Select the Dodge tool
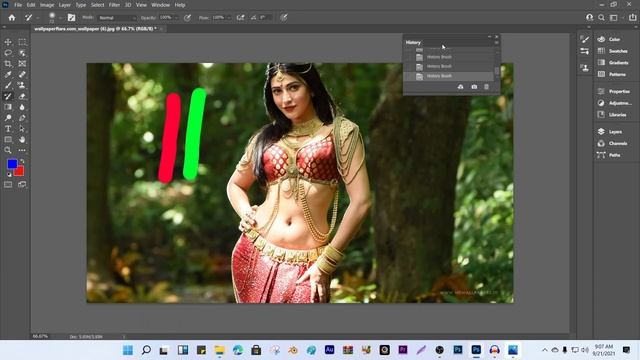640x360 pixels. coord(8,118)
